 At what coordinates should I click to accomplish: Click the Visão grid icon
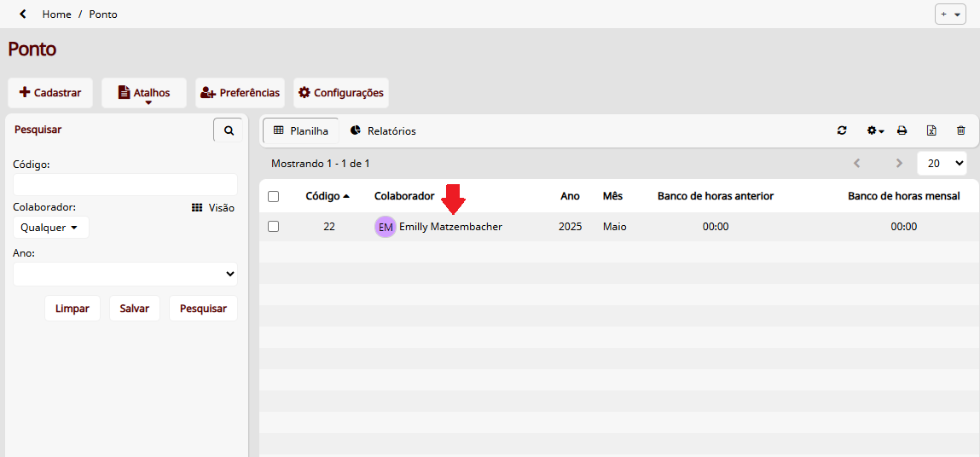click(197, 207)
